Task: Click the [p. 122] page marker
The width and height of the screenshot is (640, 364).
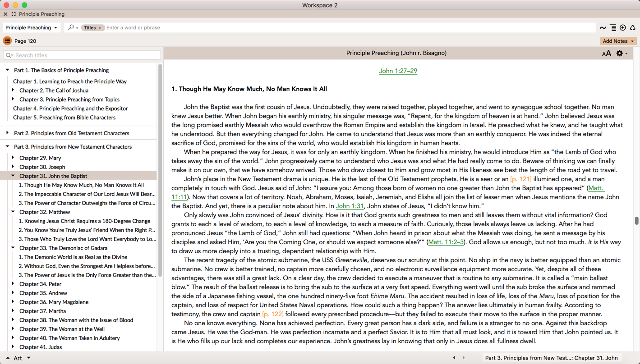Action: [273, 314]
